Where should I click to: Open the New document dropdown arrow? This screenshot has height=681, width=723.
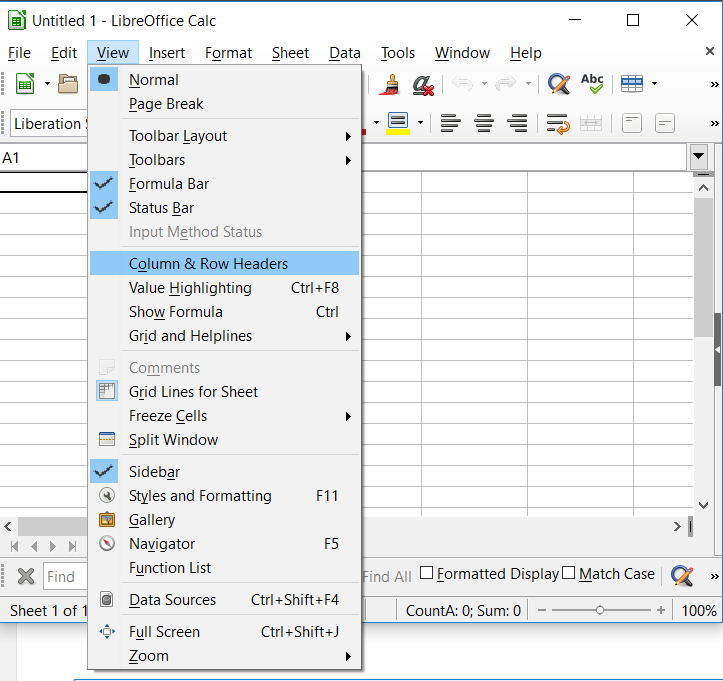click(x=47, y=84)
